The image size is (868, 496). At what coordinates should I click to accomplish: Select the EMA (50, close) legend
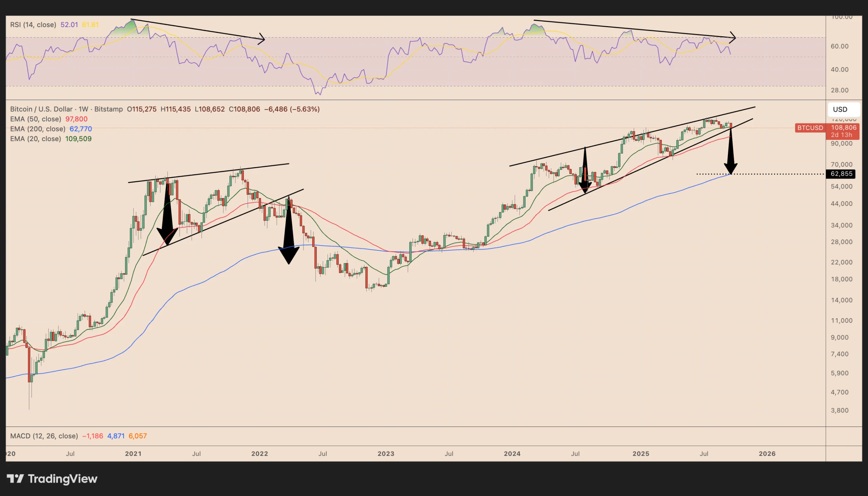click(x=35, y=119)
